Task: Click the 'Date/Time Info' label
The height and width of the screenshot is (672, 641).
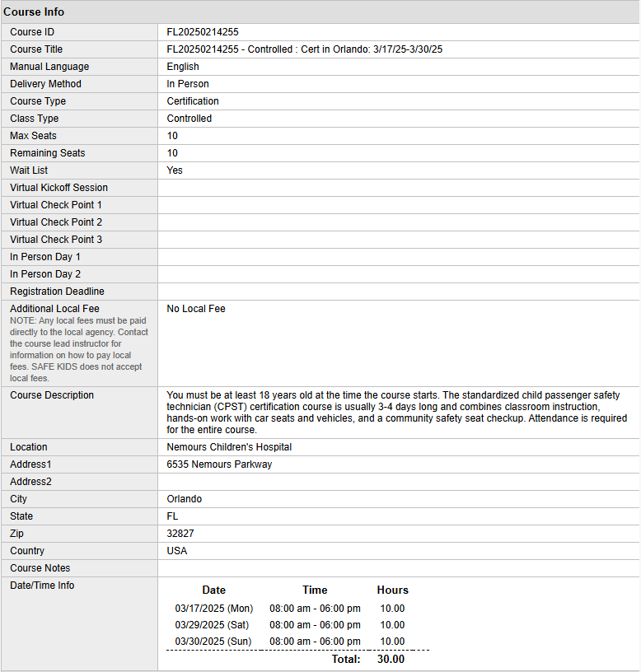Action: [x=42, y=586]
